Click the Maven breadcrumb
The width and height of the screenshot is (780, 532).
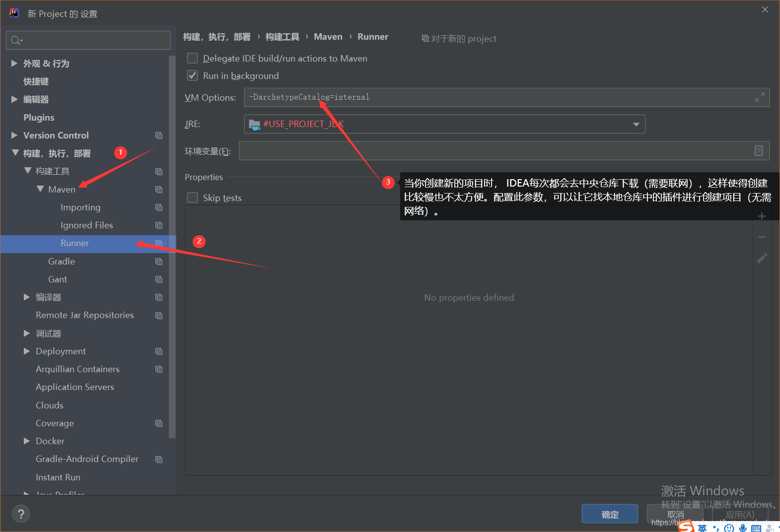[x=328, y=37]
